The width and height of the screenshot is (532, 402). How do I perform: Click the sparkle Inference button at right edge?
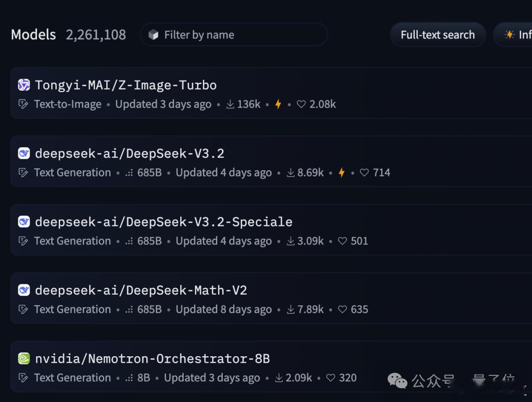[x=514, y=34]
